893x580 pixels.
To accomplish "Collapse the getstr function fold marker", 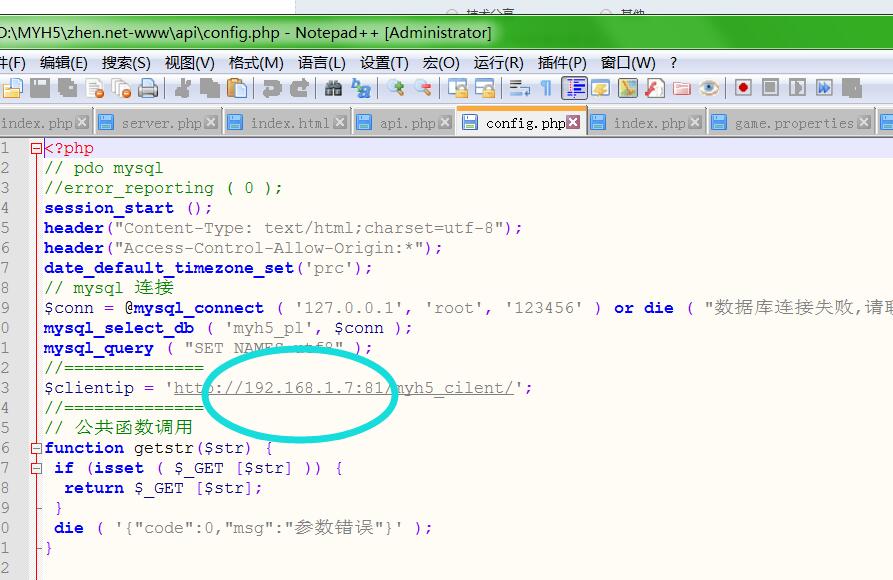I will click(x=36, y=448).
